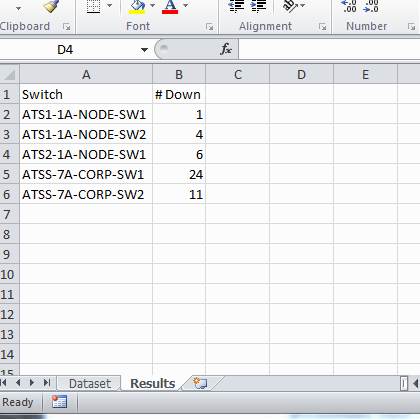Select column E header

365,74
